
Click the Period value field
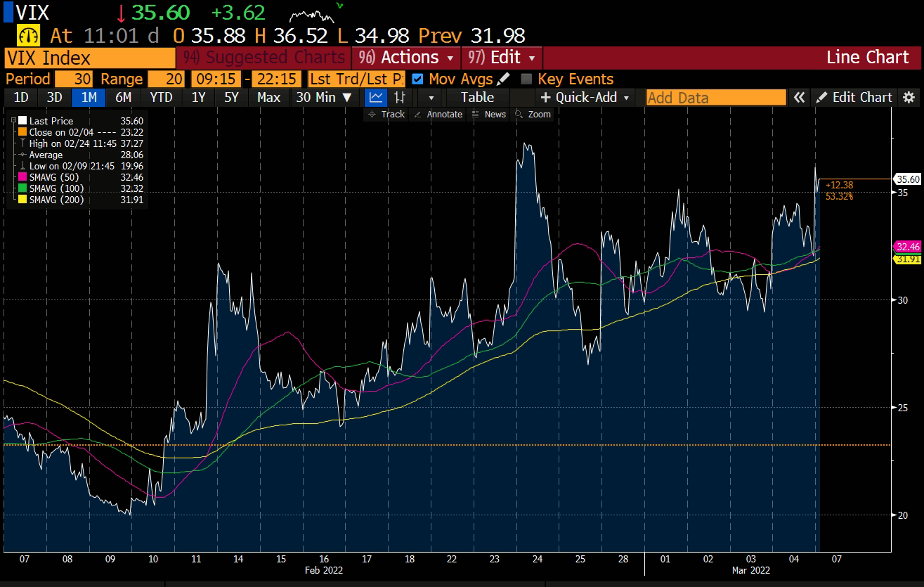pos(73,79)
